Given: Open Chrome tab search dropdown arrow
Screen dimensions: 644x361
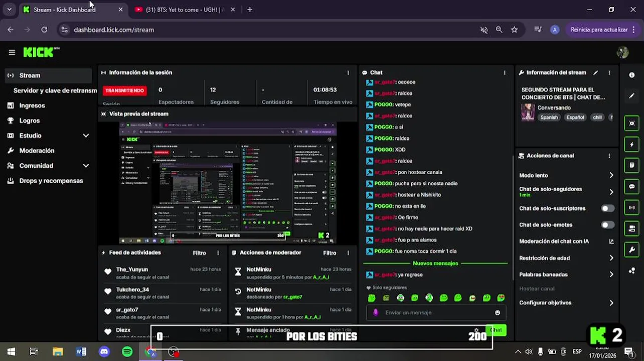Looking at the screenshot, I should tap(9, 10).
